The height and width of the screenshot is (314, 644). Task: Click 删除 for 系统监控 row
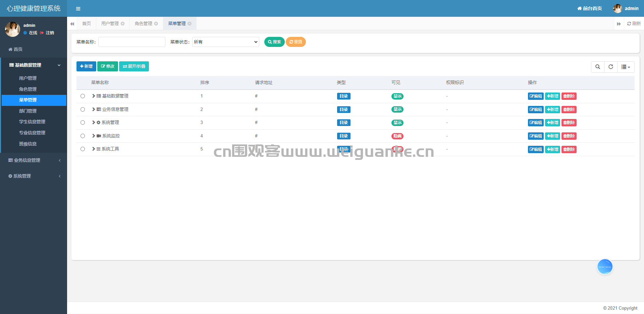coord(569,136)
